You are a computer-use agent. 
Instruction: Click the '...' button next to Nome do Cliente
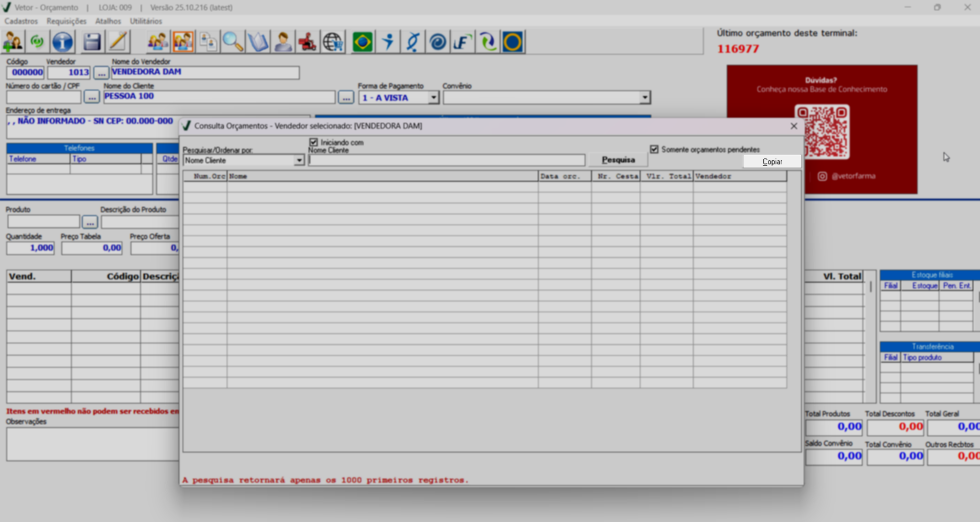[x=346, y=97]
